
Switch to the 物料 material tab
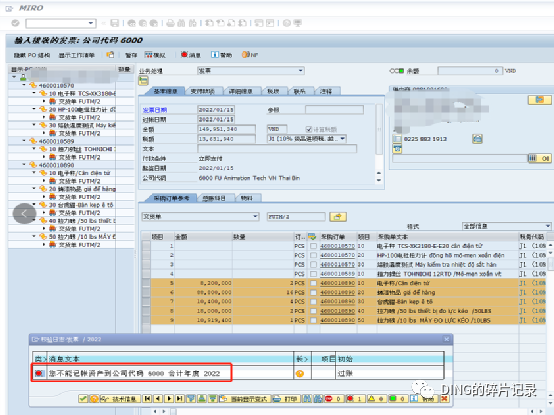pyautogui.click(x=247, y=198)
